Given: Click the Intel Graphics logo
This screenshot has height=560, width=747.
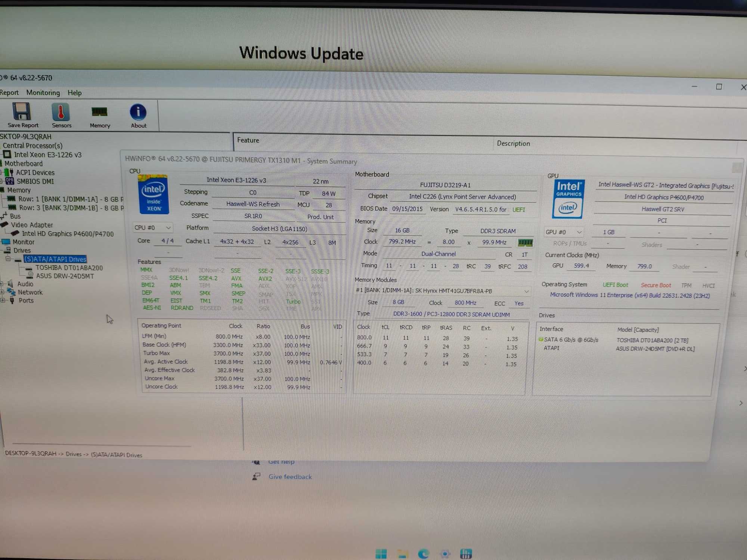Looking at the screenshot, I should tap(568, 199).
